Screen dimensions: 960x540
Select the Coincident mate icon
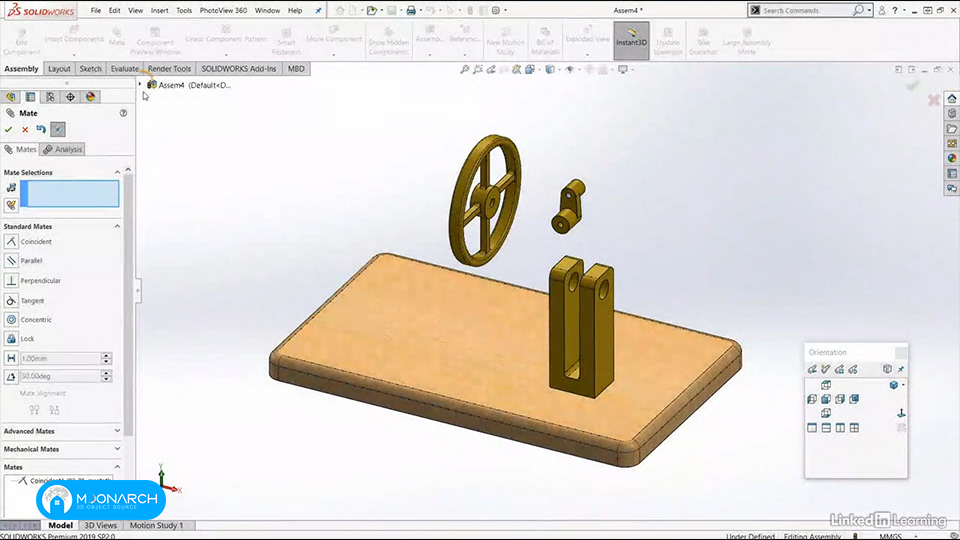tap(11, 241)
